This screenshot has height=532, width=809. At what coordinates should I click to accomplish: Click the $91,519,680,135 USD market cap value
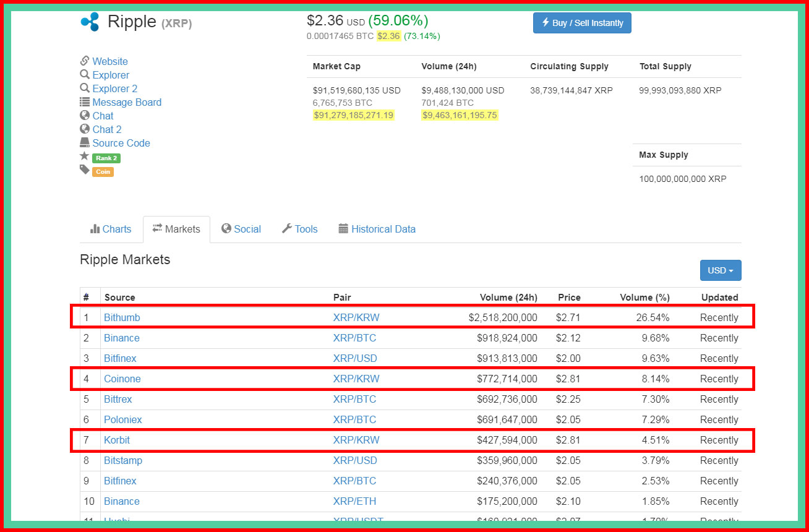[x=357, y=90]
